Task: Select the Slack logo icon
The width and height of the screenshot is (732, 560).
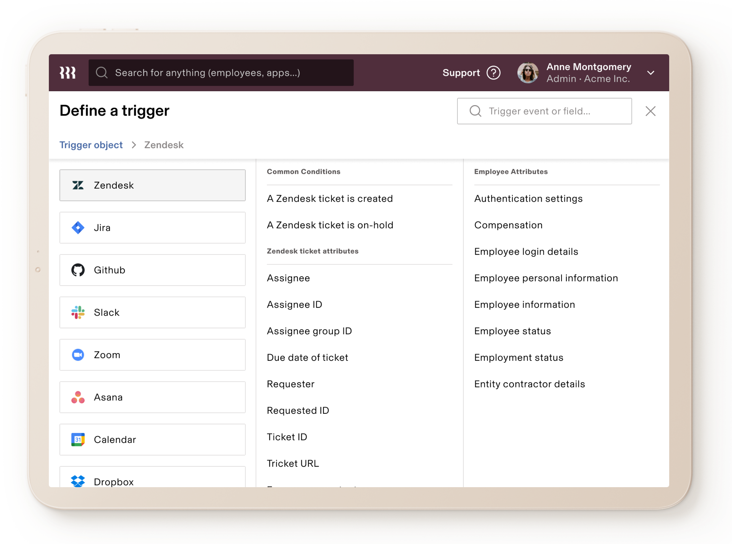Action: (x=78, y=312)
